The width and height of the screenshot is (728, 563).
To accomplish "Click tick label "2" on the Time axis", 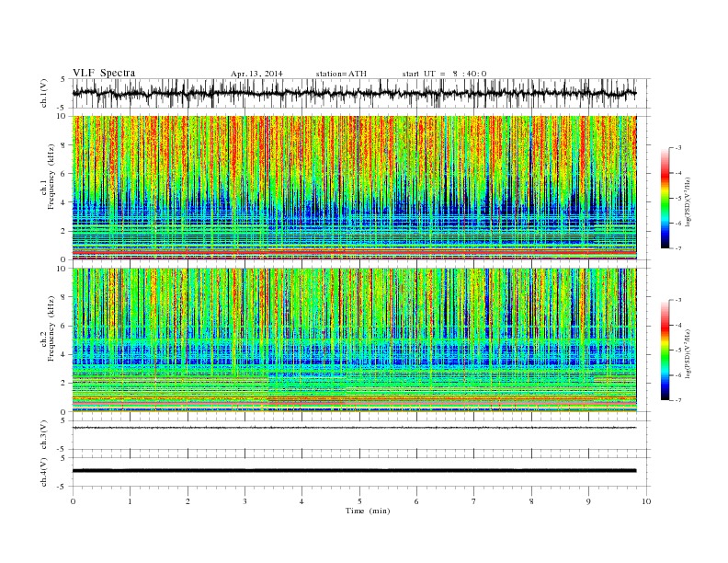I will (x=188, y=501).
